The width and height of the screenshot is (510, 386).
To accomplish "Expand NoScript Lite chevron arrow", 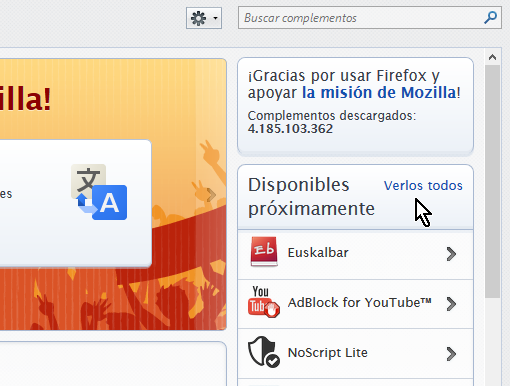I will [x=451, y=354].
